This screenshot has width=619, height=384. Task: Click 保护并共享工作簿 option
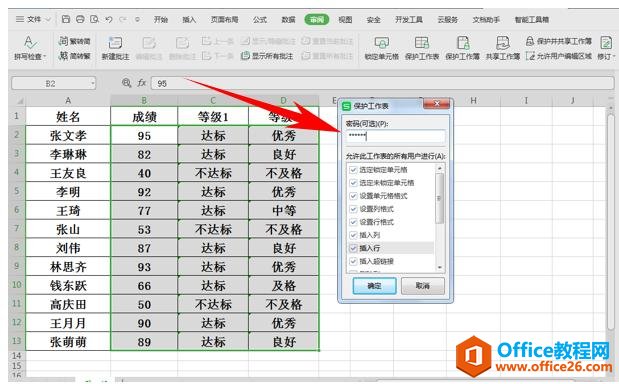pos(559,41)
